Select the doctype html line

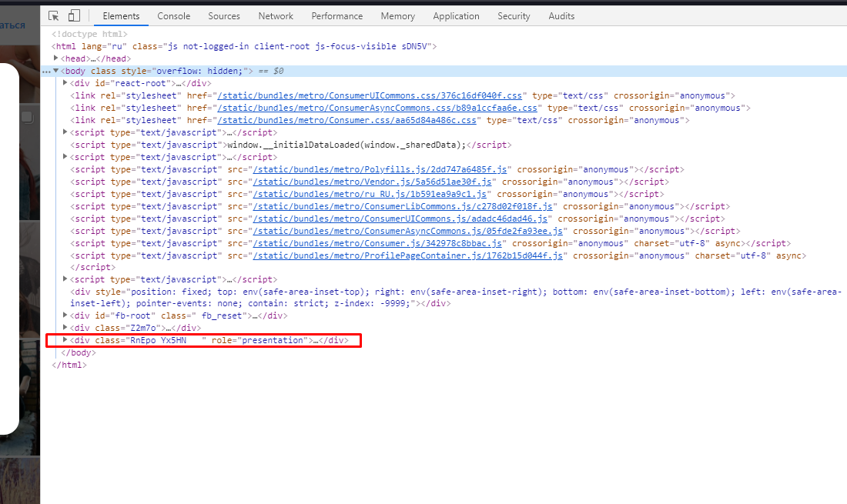click(x=89, y=34)
